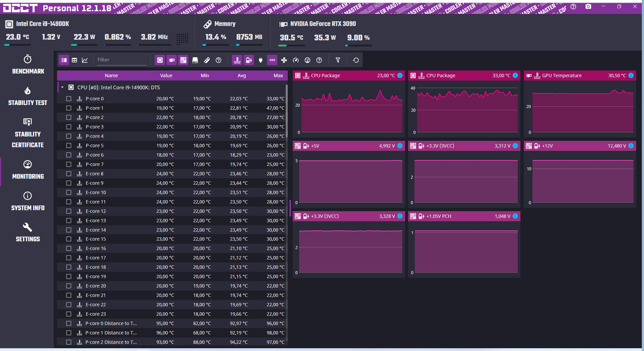Open the Settings section
This screenshot has height=351, width=644.
coord(28,232)
